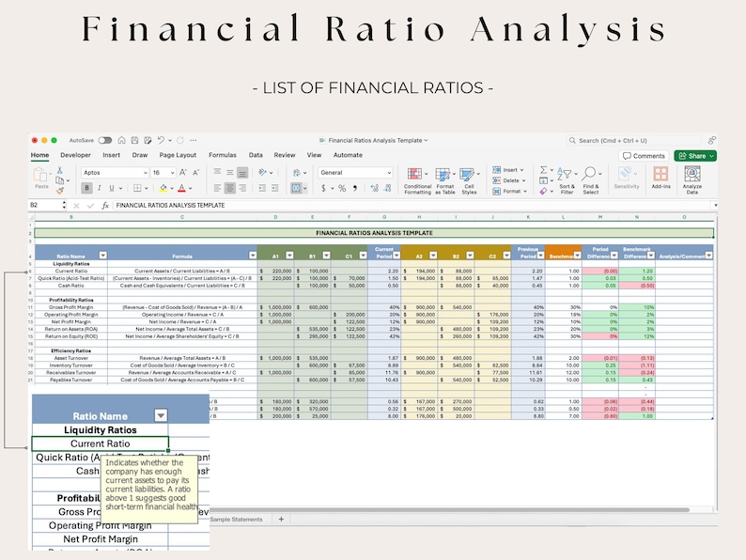The width and height of the screenshot is (746, 560).
Task: Toggle Bold formatting
Action: point(86,189)
